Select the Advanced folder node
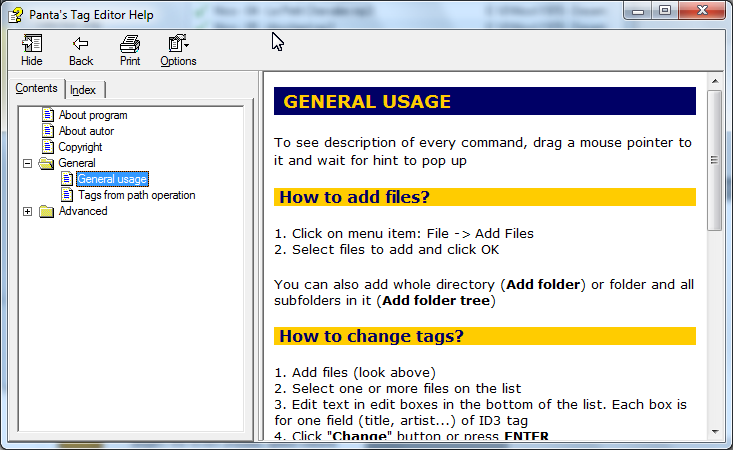This screenshot has height=450, width=733. (x=83, y=211)
